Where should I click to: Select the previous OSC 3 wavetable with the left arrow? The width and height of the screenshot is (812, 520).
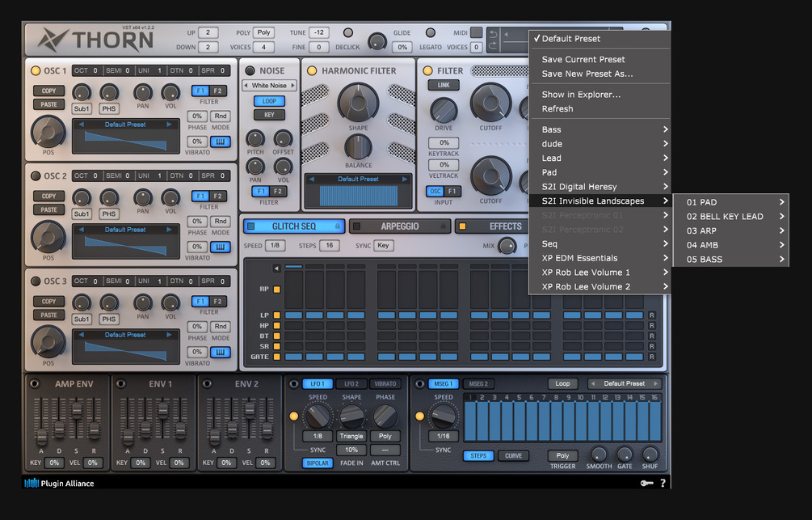coord(82,335)
